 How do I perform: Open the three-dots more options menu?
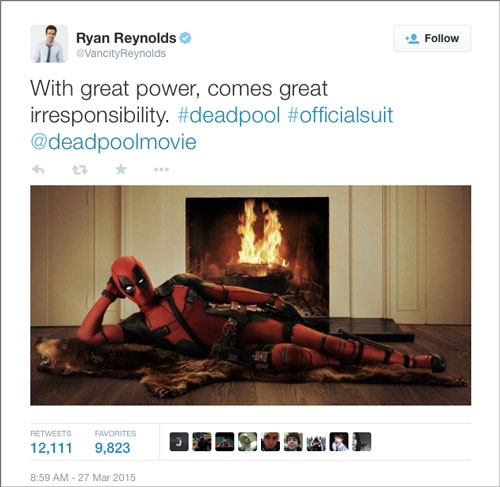(161, 170)
